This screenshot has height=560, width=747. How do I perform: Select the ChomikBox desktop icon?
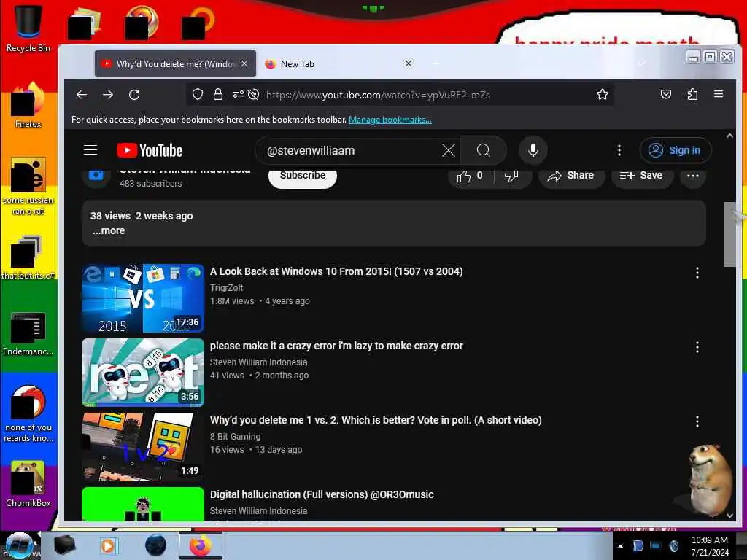coord(28,484)
